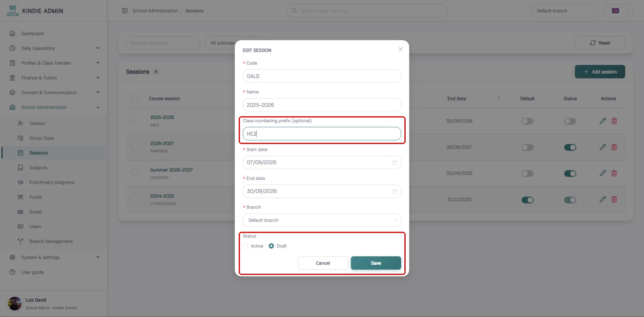Expand Finance & Tuition menu

(x=54, y=78)
